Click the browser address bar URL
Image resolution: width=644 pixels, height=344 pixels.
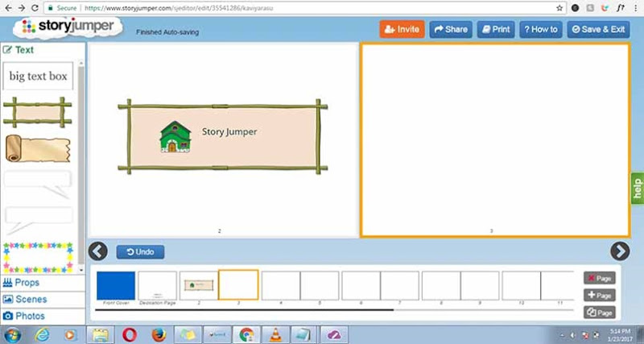pos(179,8)
